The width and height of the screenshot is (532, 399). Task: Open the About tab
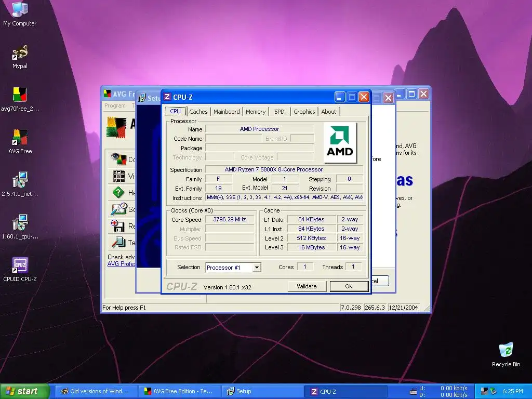pyautogui.click(x=329, y=112)
